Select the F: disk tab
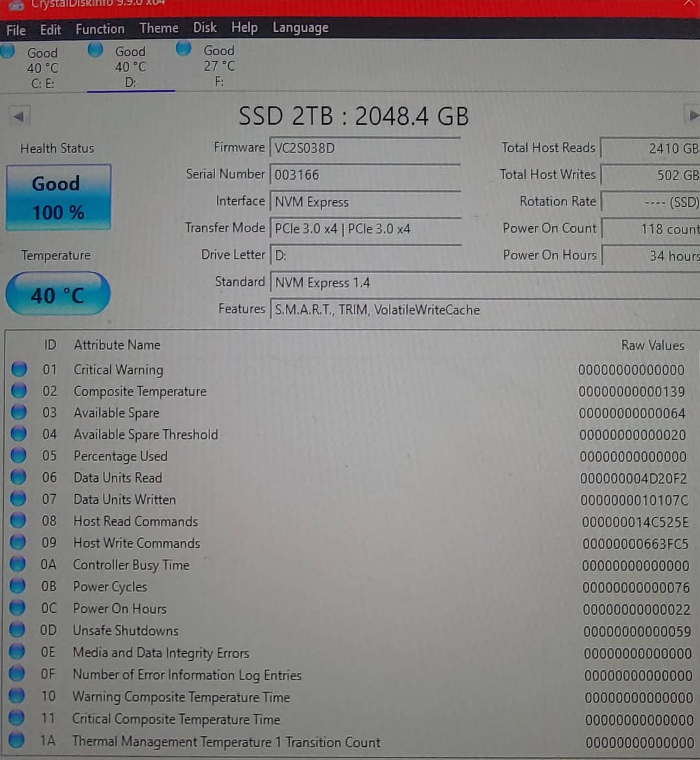This screenshot has width=700, height=760. [218, 65]
